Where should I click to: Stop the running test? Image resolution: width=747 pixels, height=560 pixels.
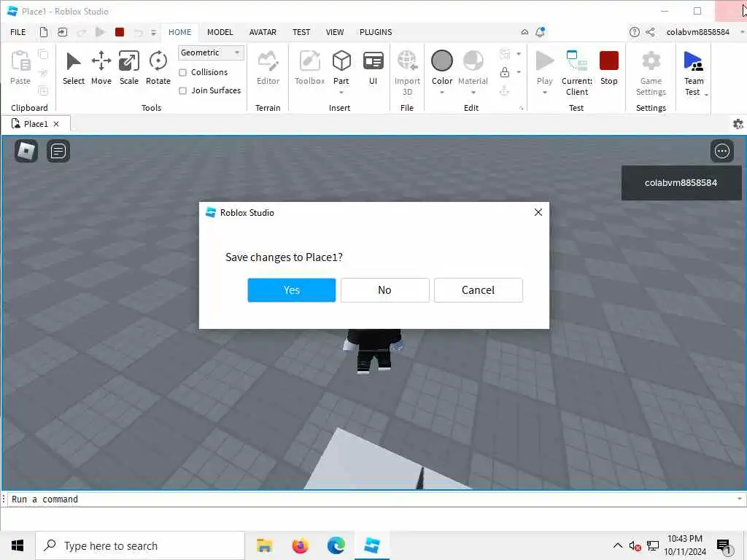[x=609, y=68]
